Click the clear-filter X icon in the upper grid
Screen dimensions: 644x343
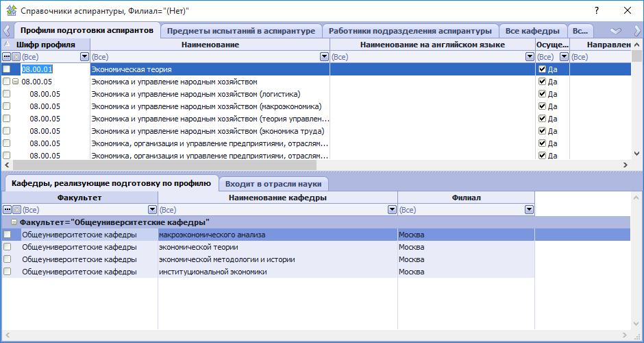[x=16, y=57]
